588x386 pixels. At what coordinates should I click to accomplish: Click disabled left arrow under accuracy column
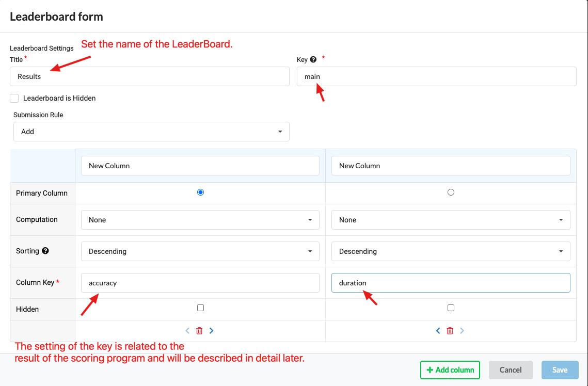187,331
